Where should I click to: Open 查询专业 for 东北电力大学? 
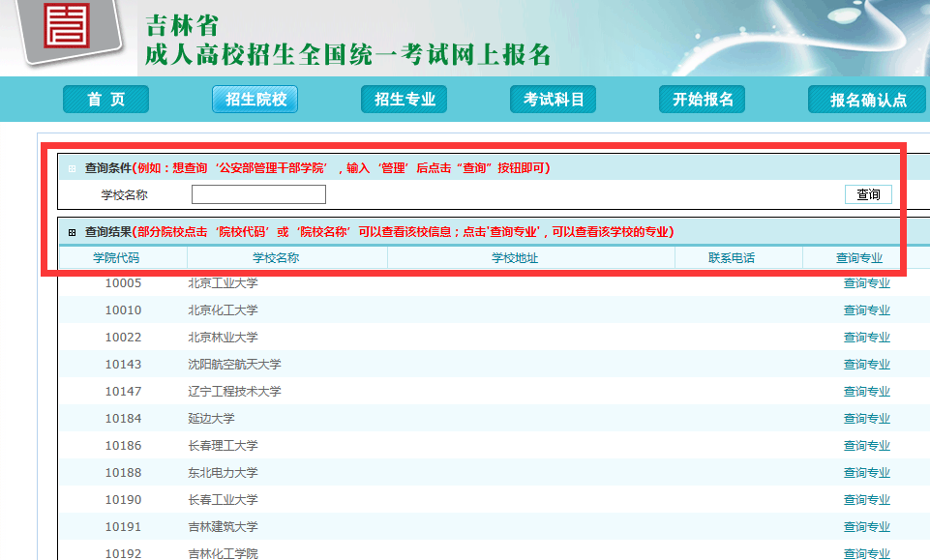[x=867, y=472]
